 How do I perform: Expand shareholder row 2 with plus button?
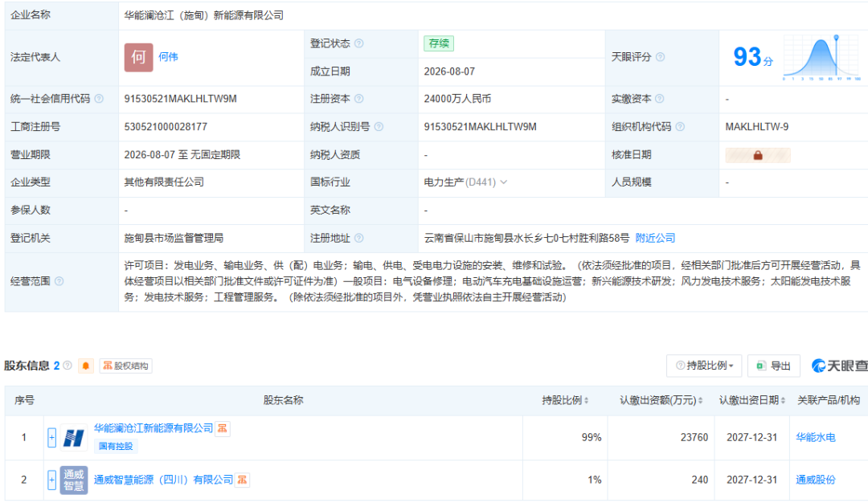click(51, 480)
